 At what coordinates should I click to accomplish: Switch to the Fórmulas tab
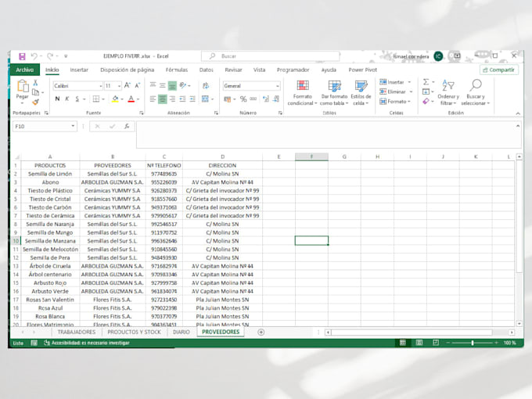[177, 70]
